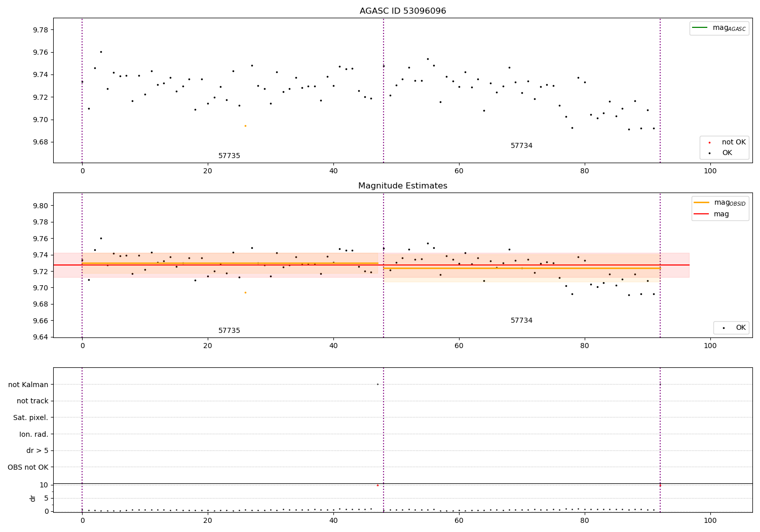This screenshot has width=760, height=532.
Task: Click x-axis tick '40' under the middle plot
Action: click(x=333, y=346)
